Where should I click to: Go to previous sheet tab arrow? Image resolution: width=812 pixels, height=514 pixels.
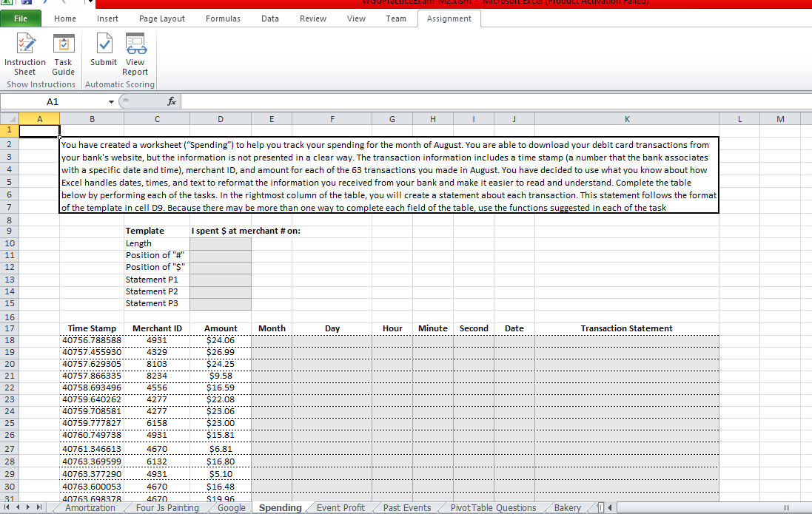click(x=18, y=507)
